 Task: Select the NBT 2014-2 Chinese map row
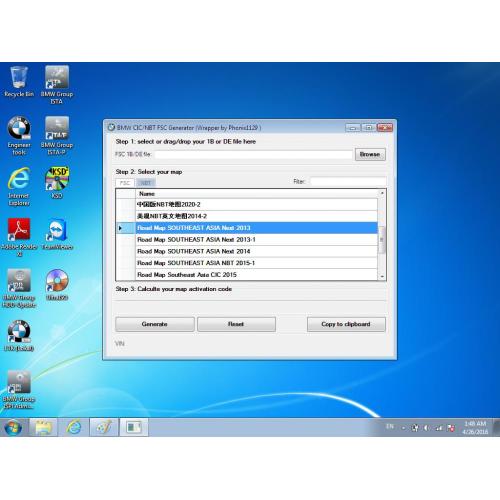[257, 216]
